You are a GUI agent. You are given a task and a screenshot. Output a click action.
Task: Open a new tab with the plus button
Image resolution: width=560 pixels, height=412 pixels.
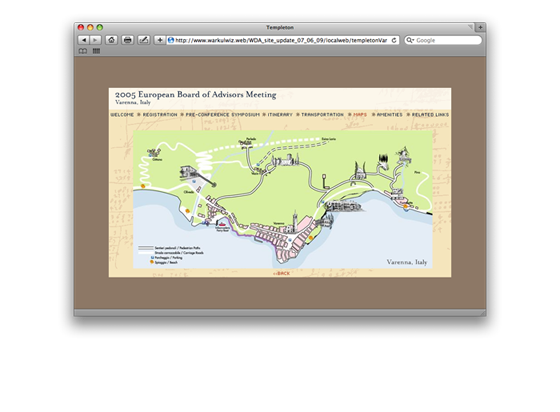tap(480, 27)
